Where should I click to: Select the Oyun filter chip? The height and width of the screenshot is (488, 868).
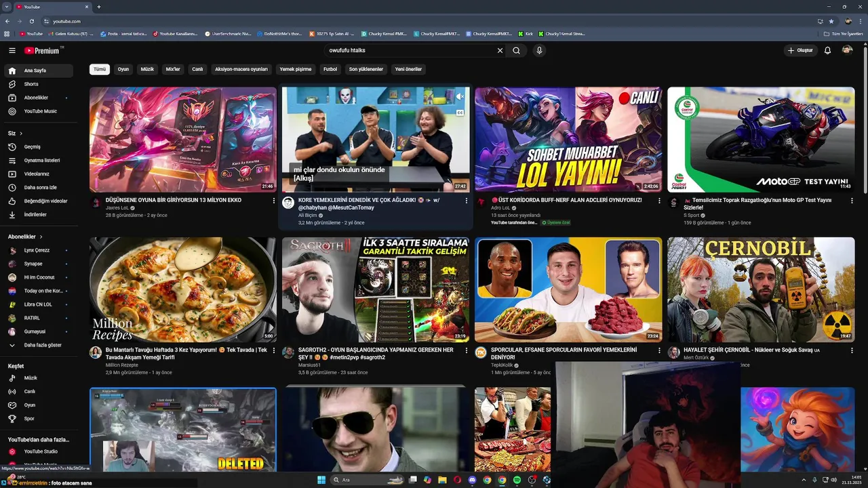pos(123,69)
